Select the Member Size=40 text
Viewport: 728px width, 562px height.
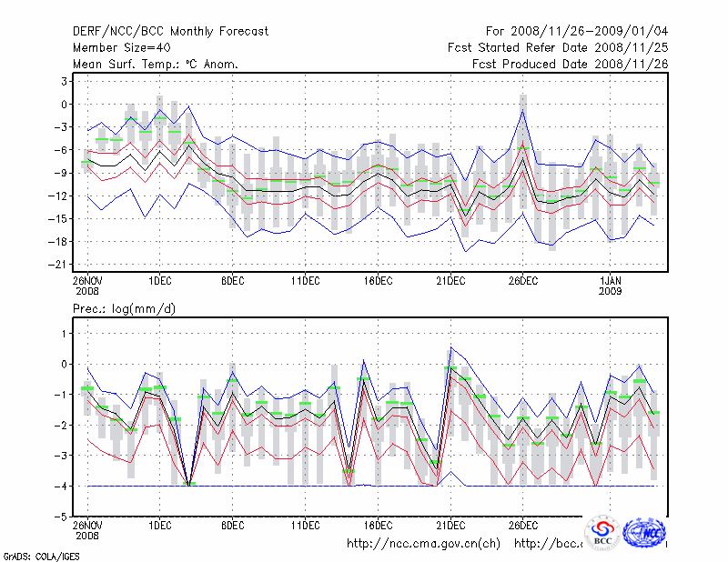point(124,48)
